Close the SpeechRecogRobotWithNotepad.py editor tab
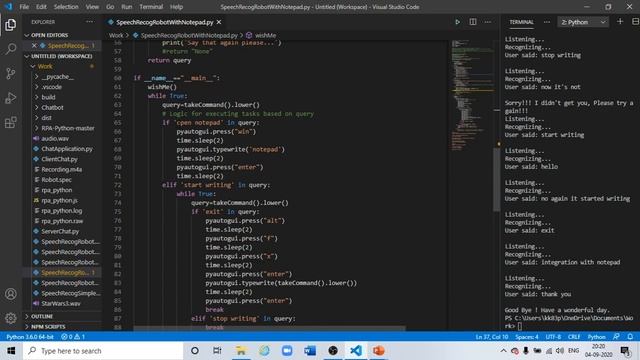This screenshot has height=360, width=640. 219,22
